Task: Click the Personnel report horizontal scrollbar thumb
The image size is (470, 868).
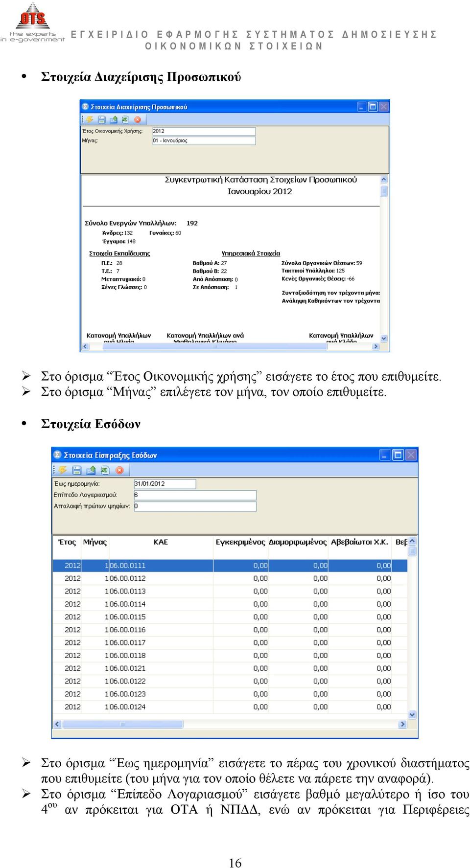Action: click(214, 346)
